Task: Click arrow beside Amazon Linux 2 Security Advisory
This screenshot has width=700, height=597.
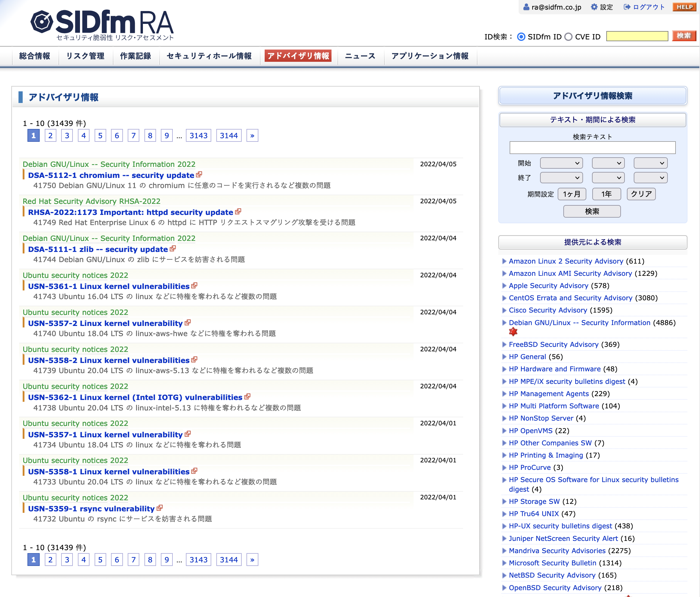Action: pos(504,261)
